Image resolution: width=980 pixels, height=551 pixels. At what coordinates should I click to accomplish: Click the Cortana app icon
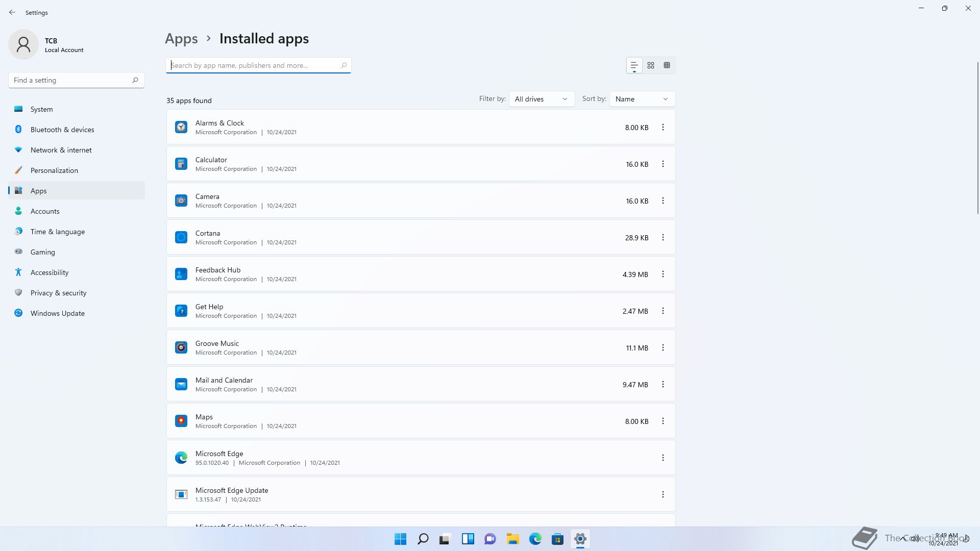tap(181, 237)
